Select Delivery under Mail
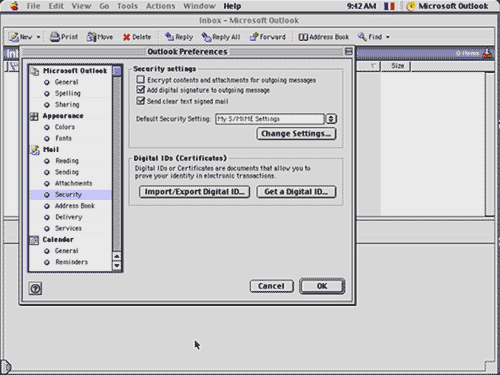500x375 pixels. pyautogui.click(x=70, y=217)
